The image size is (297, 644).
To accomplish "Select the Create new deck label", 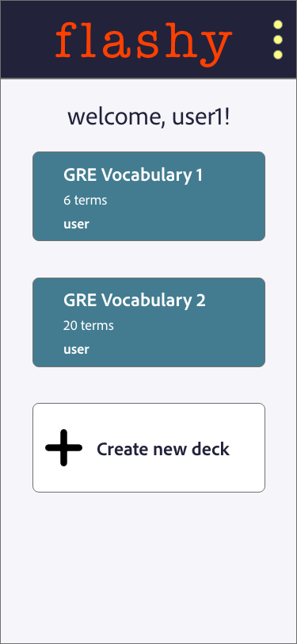I will coord(163,449).
